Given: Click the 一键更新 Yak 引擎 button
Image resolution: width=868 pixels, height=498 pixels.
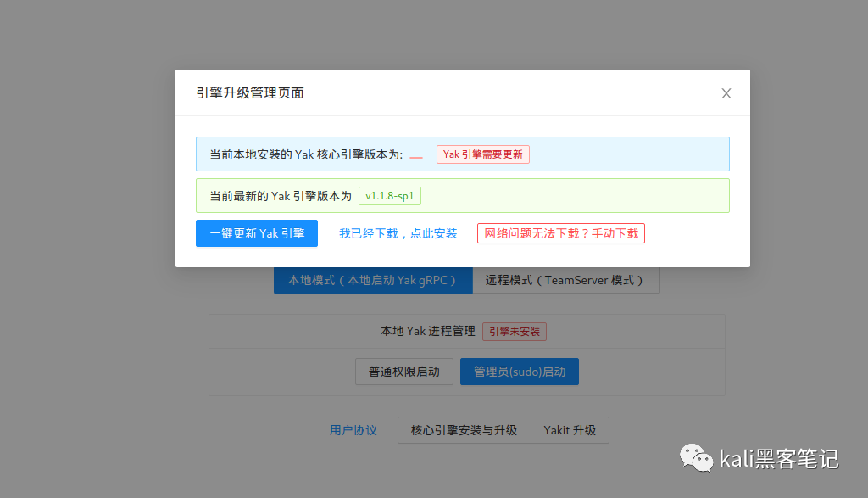Looking at the screenshot, I should coord(257,233).
